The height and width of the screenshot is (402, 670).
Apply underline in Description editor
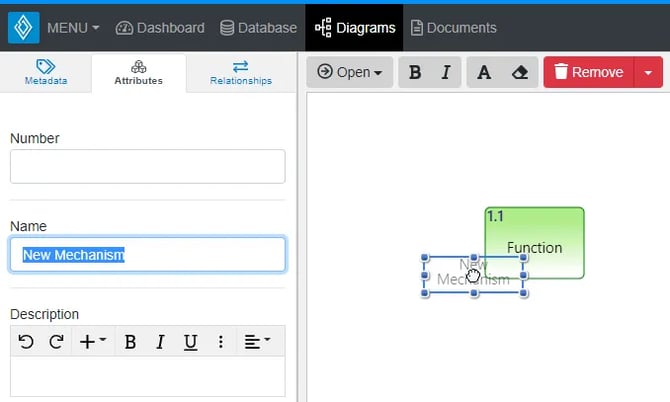coord(191,342)
